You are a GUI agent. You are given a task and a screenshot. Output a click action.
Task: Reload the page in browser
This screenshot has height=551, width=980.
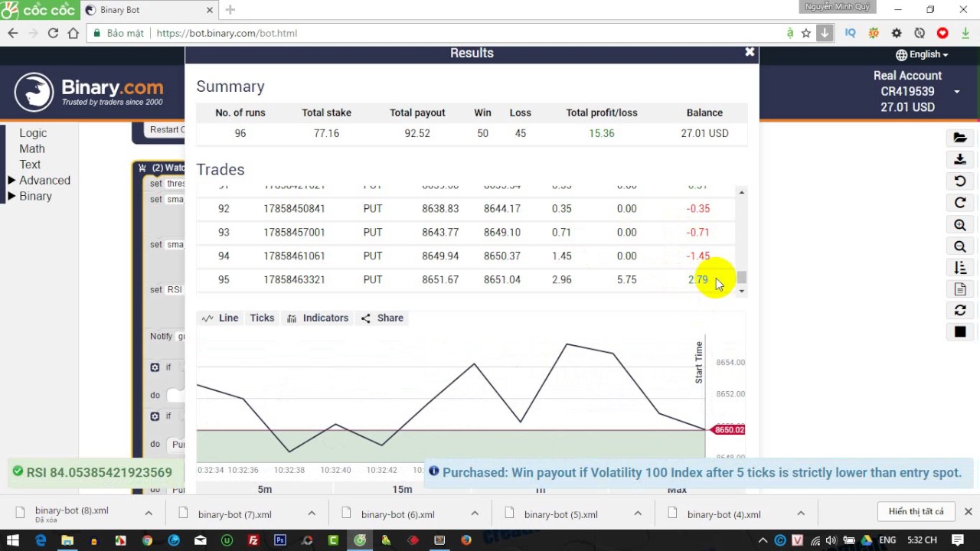click(53, 33)
